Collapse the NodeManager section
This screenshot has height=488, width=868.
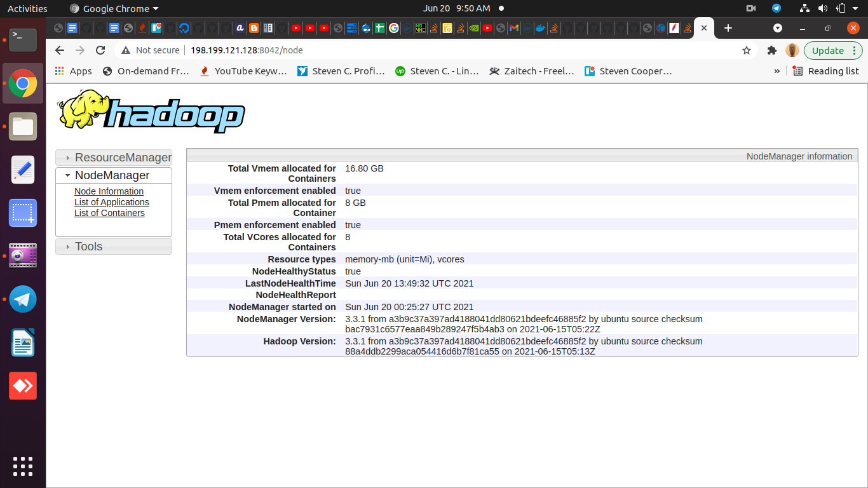(x=114, y=175)
